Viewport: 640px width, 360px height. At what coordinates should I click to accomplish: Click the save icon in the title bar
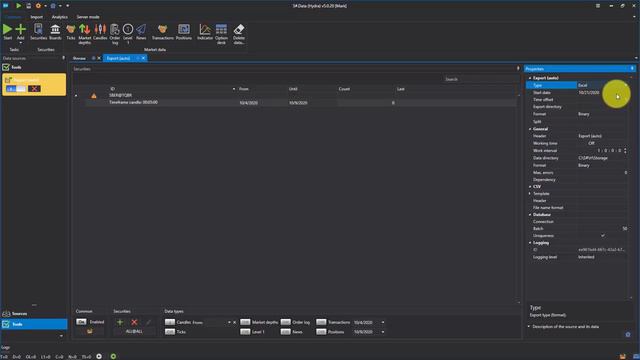tap(29, 6)
